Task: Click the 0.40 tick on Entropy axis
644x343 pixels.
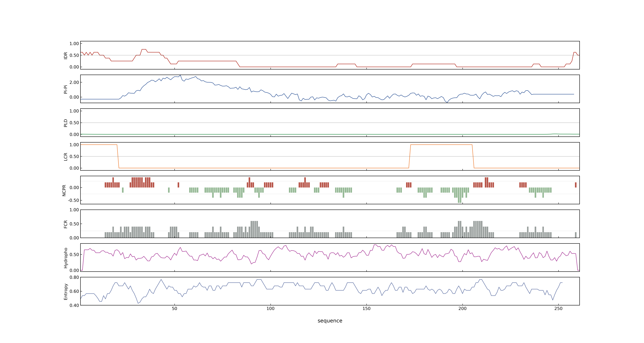Action: [x=74, y=305]
